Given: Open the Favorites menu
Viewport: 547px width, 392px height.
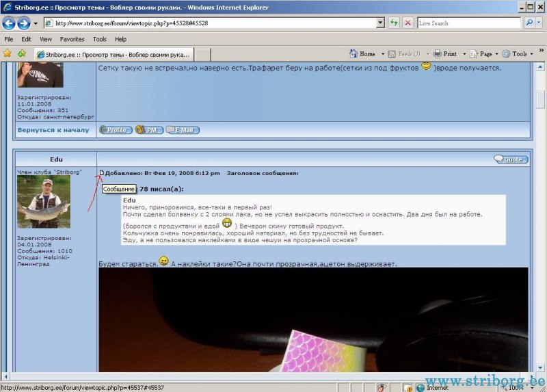Looking at the screenshot, I should (x=72, y=39).
